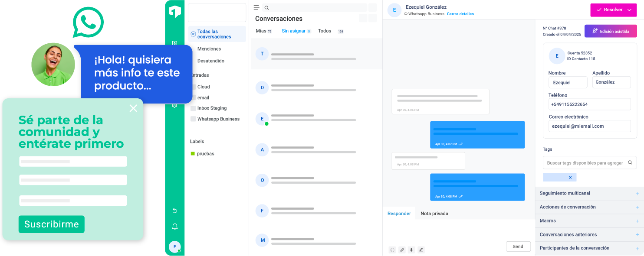Image resolution: width=644 pixels, height=256 pixels.
Task: Click the microphone voice recording icon
Action: [411, 250]
